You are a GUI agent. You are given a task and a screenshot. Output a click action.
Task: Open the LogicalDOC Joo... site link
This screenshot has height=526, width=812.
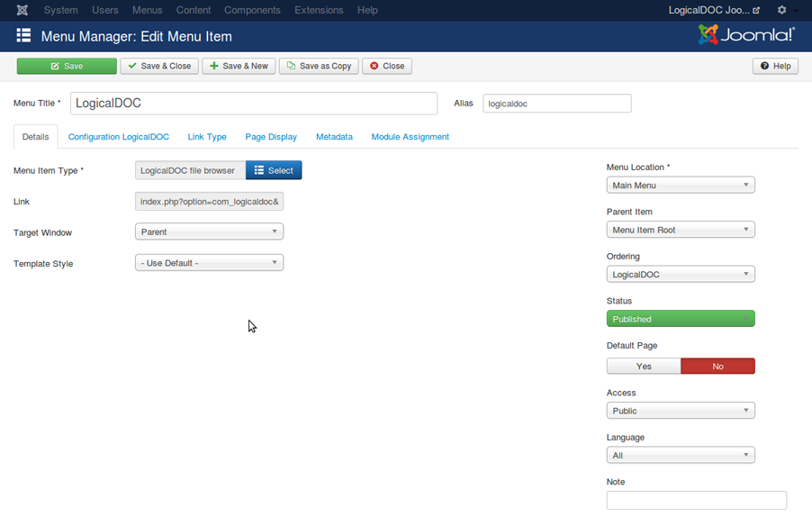click(x=714, y=10)
